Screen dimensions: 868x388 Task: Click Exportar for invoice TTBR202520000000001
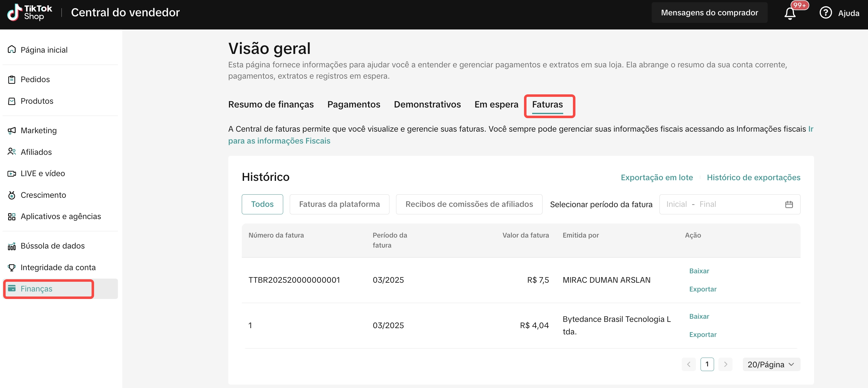point(702,289)
